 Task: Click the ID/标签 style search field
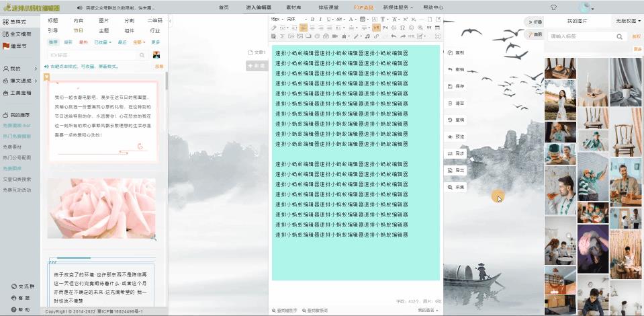click(94, 55)
